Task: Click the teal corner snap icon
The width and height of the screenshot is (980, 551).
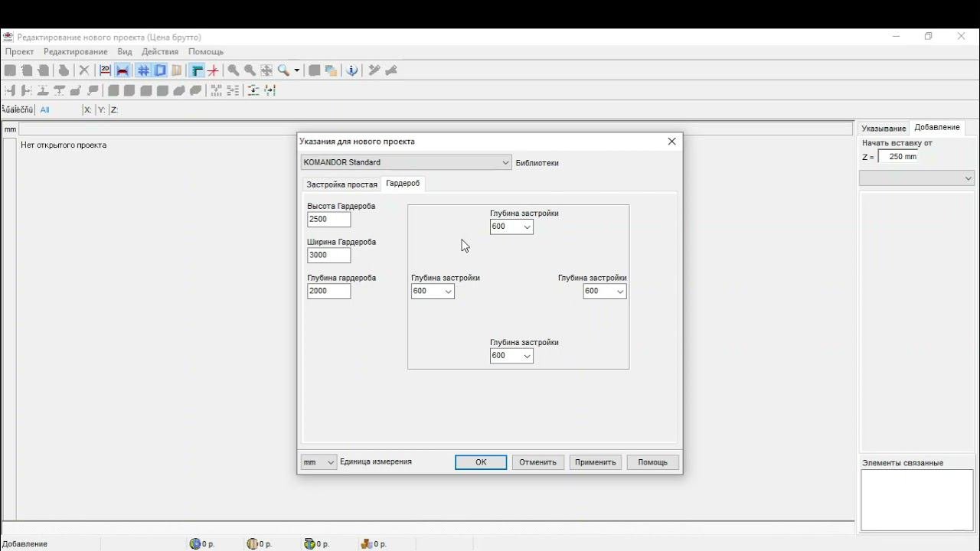Action: coord(197,70)
